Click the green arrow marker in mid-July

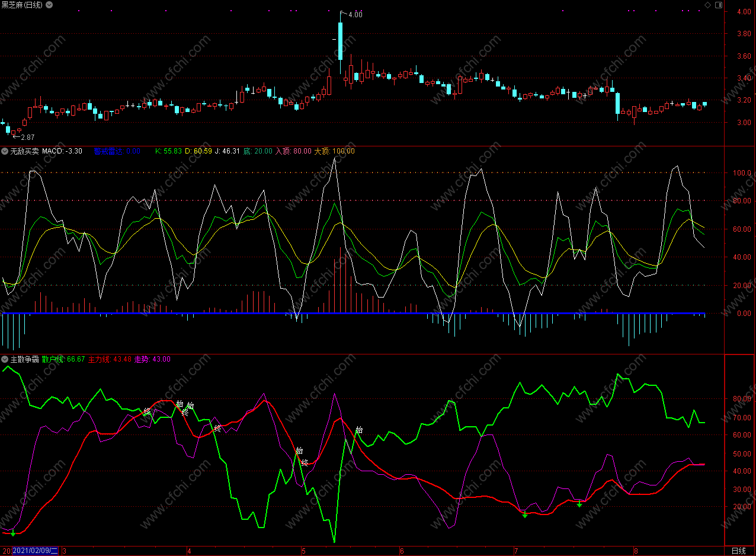tap(579, 504)
